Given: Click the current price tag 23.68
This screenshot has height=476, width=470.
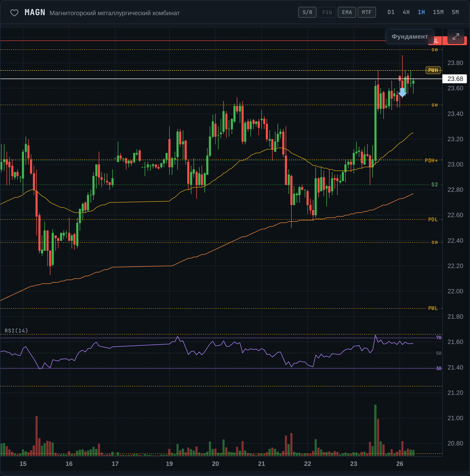Looking at the screenshot, I should 455,79.
